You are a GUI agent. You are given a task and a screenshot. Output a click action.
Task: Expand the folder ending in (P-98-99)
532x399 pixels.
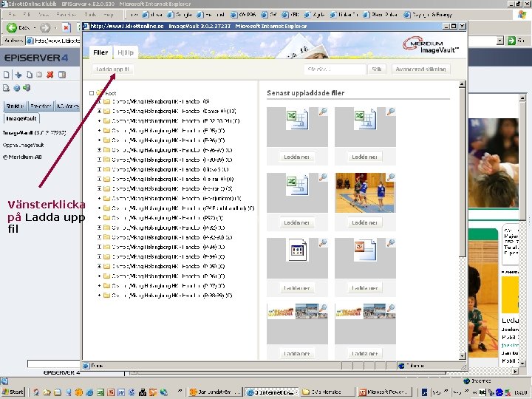click(100, 295)
